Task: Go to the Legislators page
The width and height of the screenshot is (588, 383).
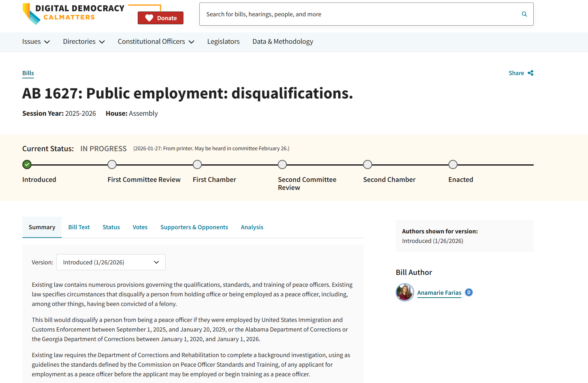Action: click(x=223, y=42)
